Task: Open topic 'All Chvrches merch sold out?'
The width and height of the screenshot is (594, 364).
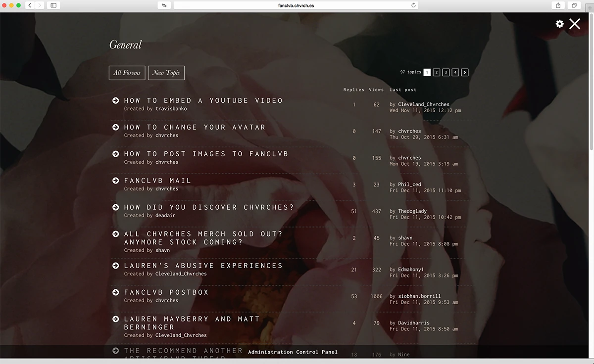Action: (x=203, y=238)
